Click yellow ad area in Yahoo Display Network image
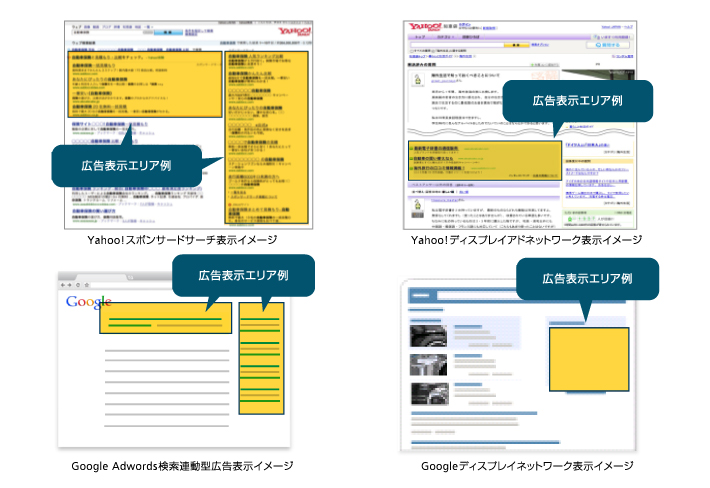 click(485, 161)
